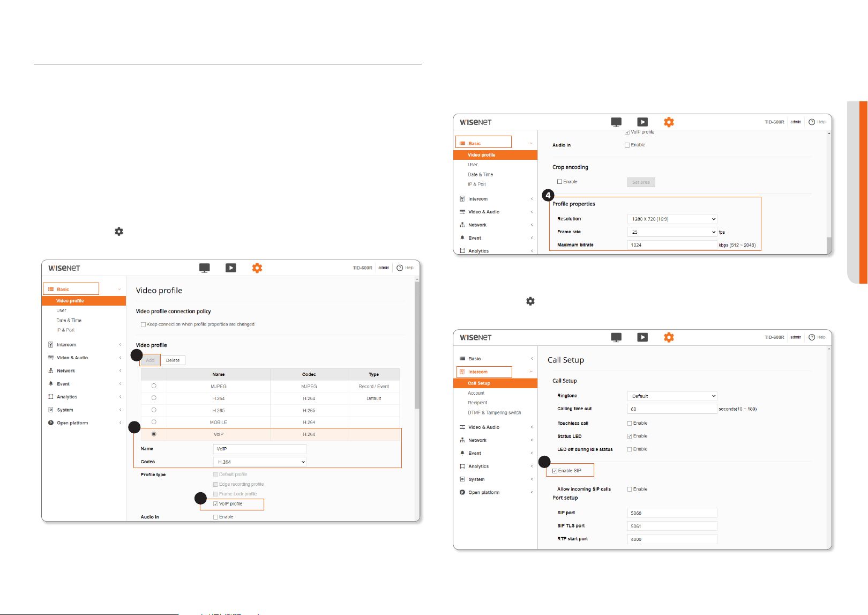Image resolution: width=868 pixels, height=615 pixels.
Task: Click Open platform icon in Call Setup window
Action: 462,492
